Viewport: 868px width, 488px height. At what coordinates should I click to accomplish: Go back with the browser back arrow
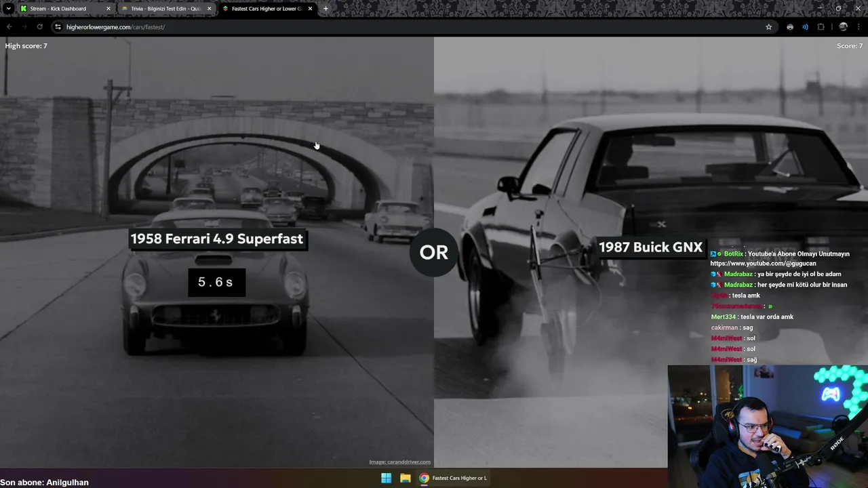click(9, 27)
